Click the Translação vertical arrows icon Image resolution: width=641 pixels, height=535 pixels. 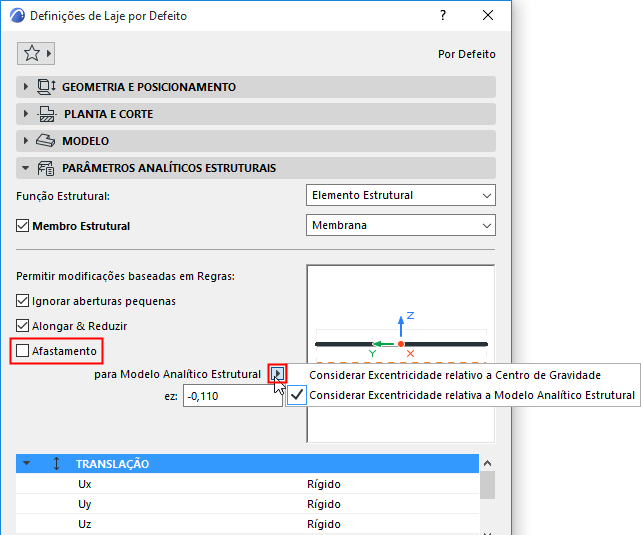coord(56,463)
